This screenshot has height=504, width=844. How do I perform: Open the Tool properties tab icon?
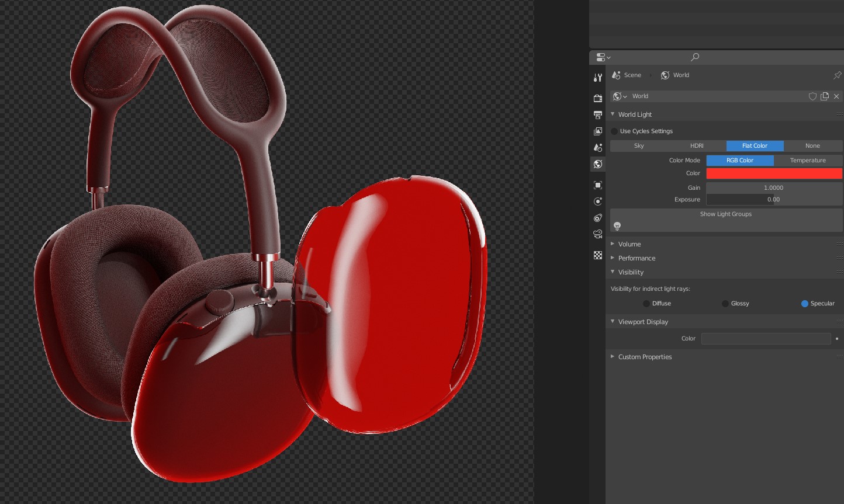click(597, 78)
